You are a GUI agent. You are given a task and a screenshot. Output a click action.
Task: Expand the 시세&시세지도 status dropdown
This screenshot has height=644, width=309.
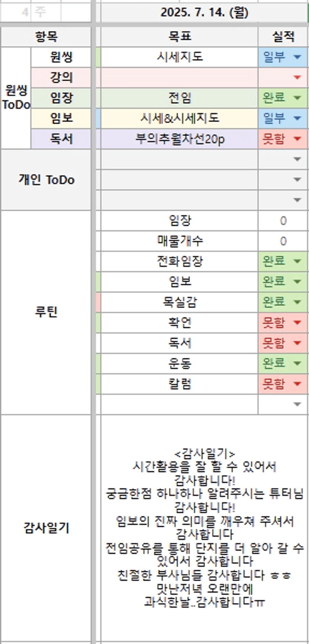click(x=297, y=118)
